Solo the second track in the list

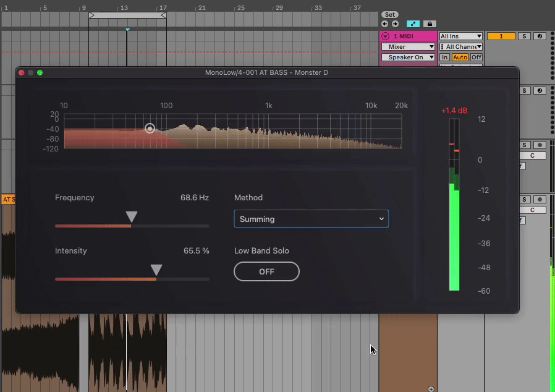click(x=524, y=91)
